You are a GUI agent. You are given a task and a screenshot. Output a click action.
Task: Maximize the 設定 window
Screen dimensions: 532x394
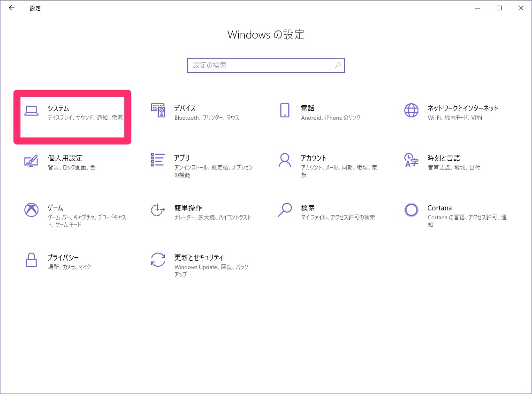(499, 8)
